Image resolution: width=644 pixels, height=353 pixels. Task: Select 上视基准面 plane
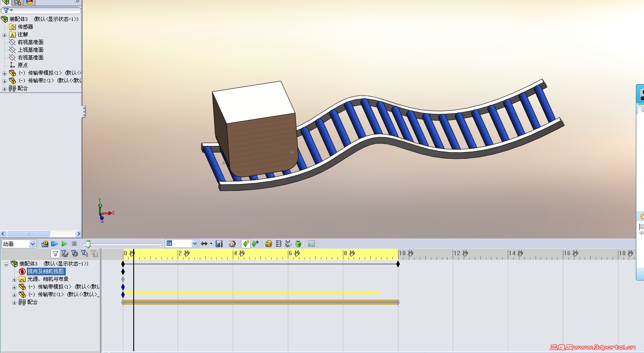point(26,50)
